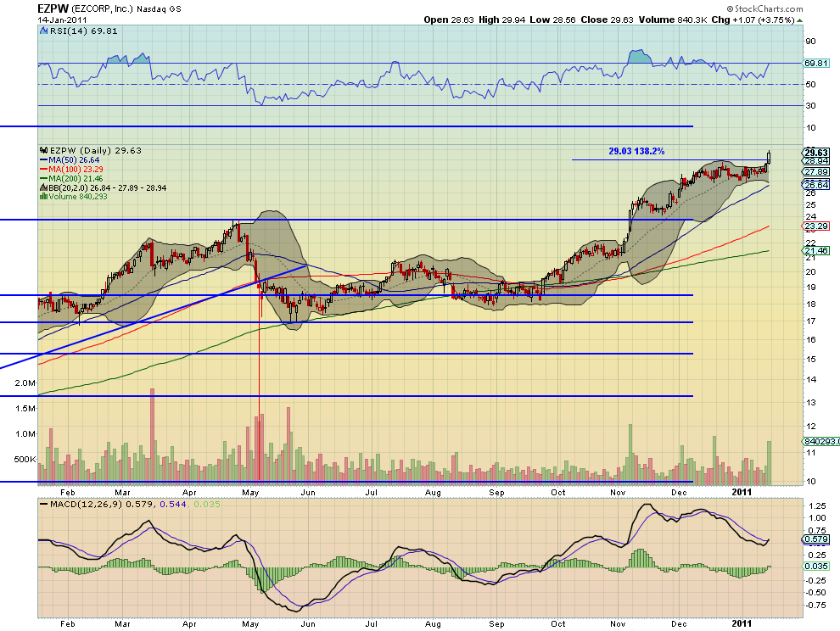Click 'Nov' on the price chart date axis
Image resolution: width=840 pixels, height=631 pixels.
pos(618,492)
